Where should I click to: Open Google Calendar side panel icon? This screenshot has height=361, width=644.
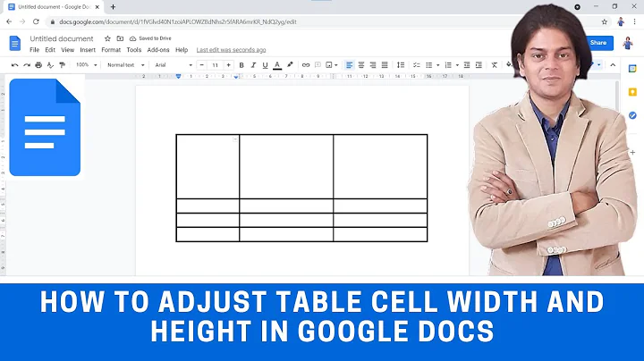[x=632, y=69]
